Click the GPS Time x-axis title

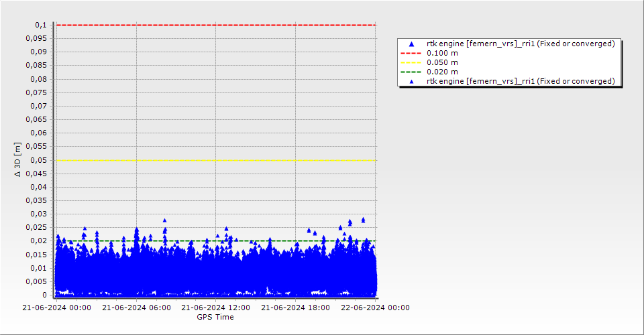[x=215, y=317]
